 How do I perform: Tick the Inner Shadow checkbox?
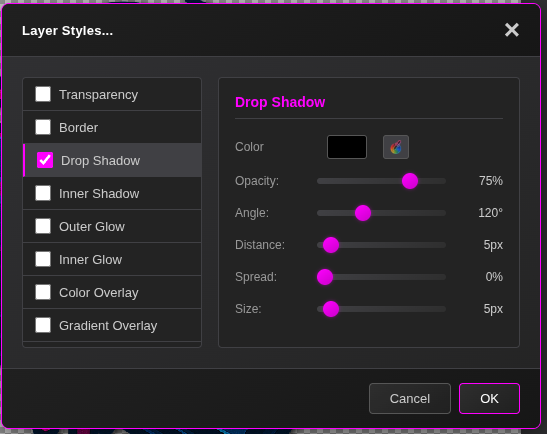click(43, 193)
